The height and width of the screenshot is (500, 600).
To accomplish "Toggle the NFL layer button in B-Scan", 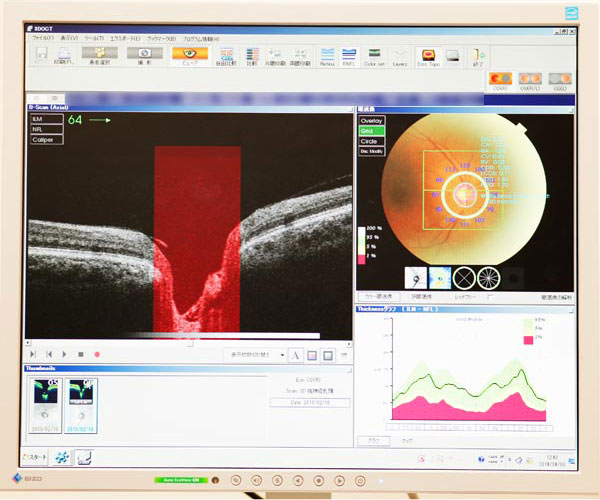I will pyautogui.click(x=47, y=129).
